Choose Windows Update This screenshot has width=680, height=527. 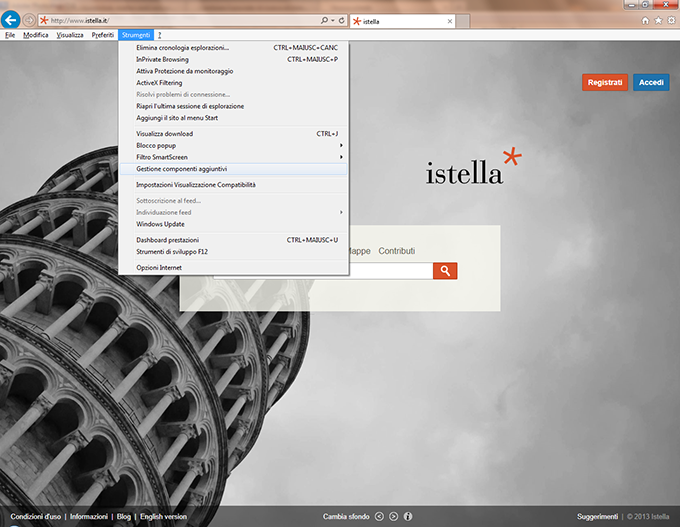point(233,224)
